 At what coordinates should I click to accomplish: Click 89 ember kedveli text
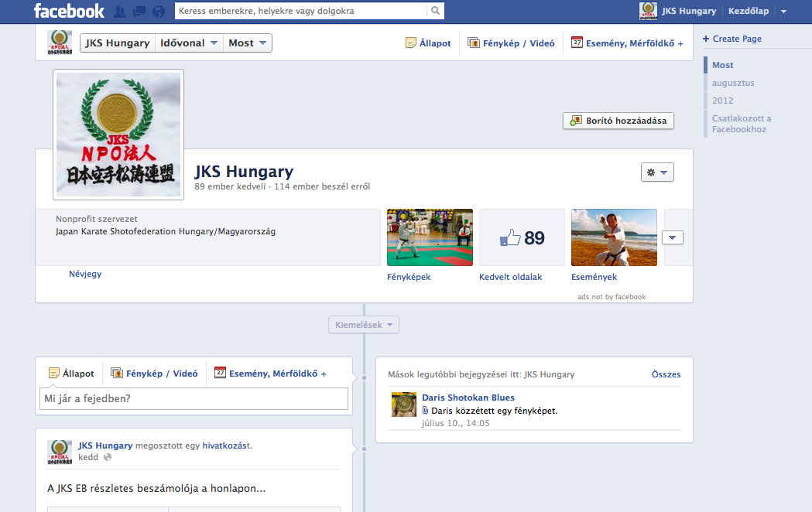pos(230,186)
